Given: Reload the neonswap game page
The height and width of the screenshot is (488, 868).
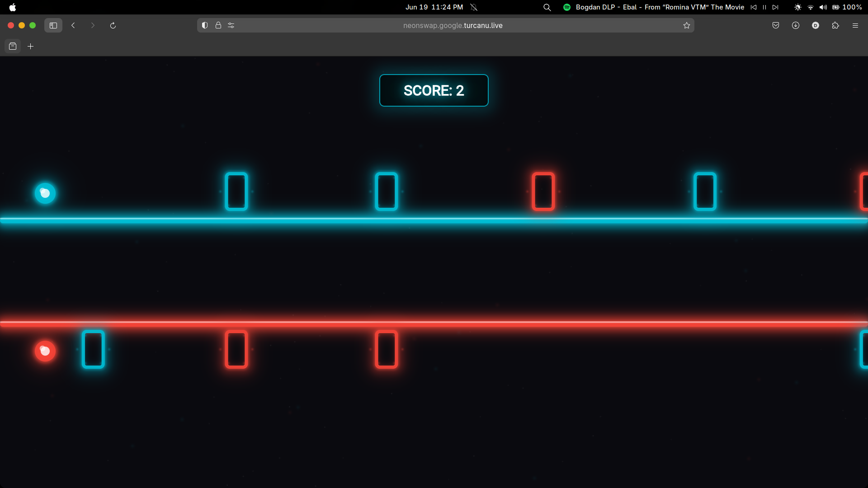Looking at the screenshot, I should [x=113, y=25].
